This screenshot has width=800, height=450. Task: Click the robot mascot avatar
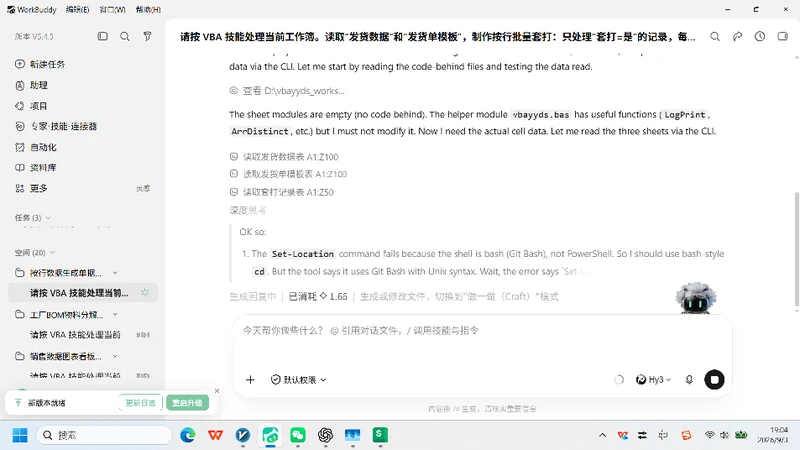[x=695, y=298]
